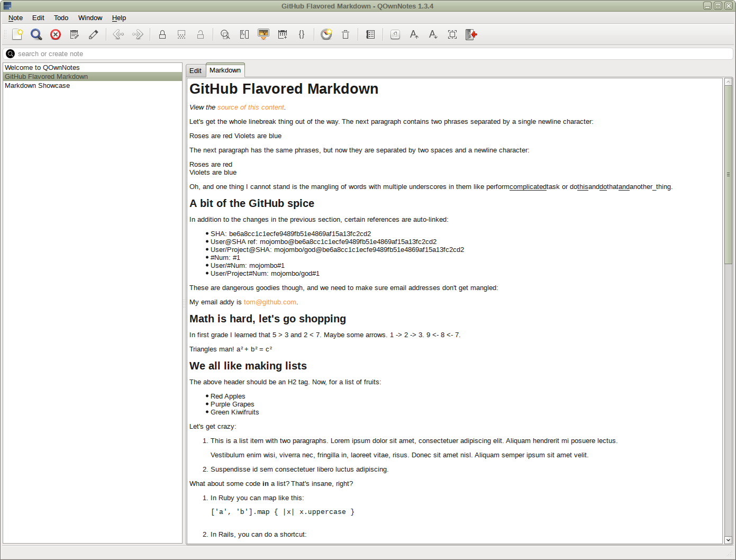Click the toolbar drag handle grip

[x=5, y=34]
